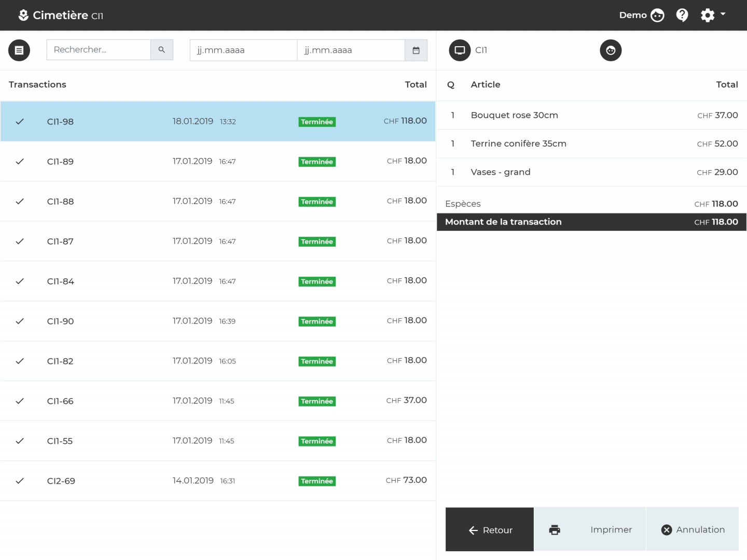This screenshot has height=560, width=747.
Task: Open the help question mark icon
Action: (x=682, y=15)
